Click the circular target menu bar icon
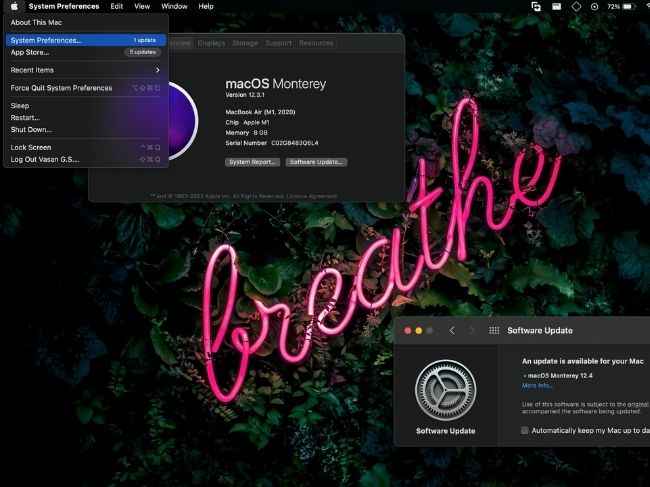 click(x=594, y=7)
